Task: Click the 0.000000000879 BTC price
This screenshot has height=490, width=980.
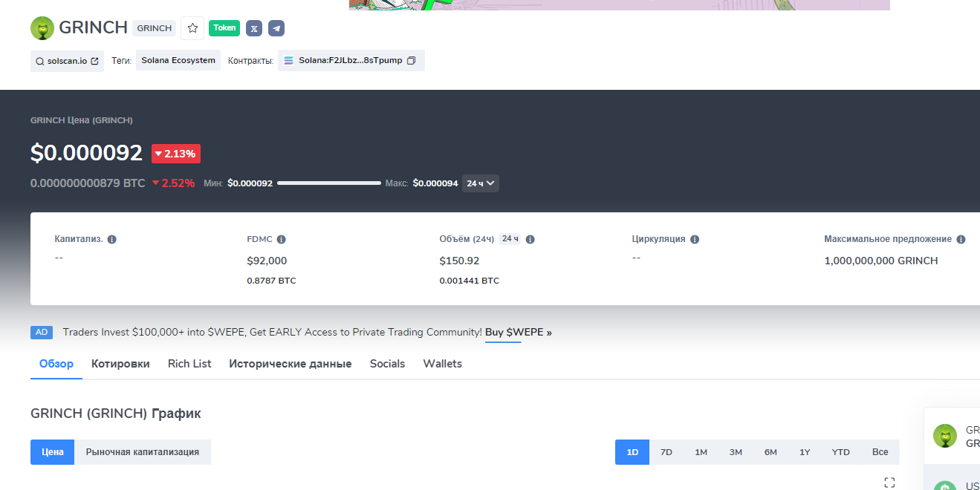Action: click(x=88, y=183)
